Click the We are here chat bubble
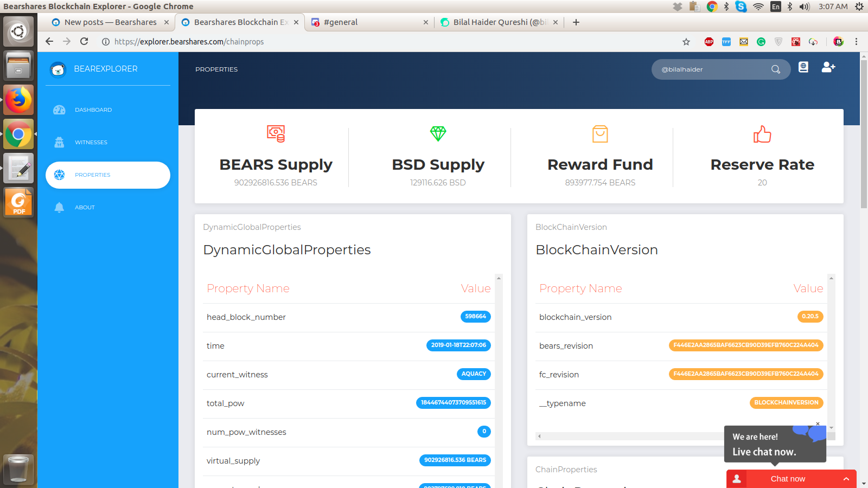The height and width of the screenshot is (488, 868). (x=775, y=444)
